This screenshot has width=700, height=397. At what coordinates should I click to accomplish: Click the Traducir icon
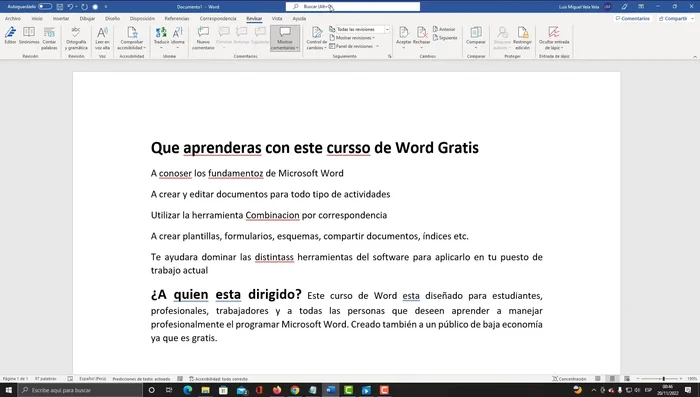click(x=161, y=33)
